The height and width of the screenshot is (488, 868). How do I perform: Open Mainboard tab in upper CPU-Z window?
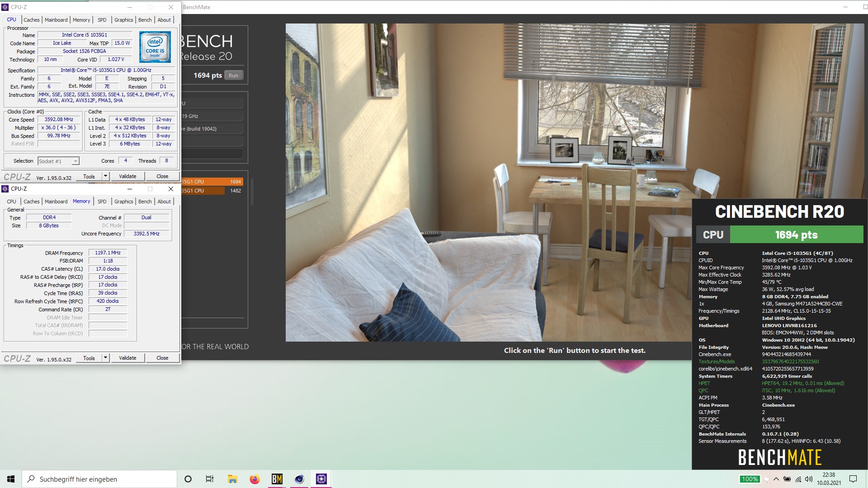(56, 20)
